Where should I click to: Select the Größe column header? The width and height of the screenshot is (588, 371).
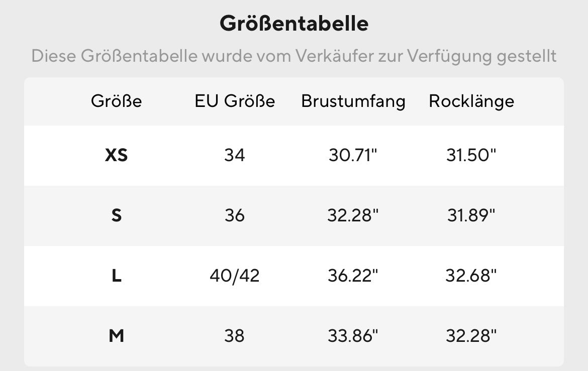tap(117, 101)
